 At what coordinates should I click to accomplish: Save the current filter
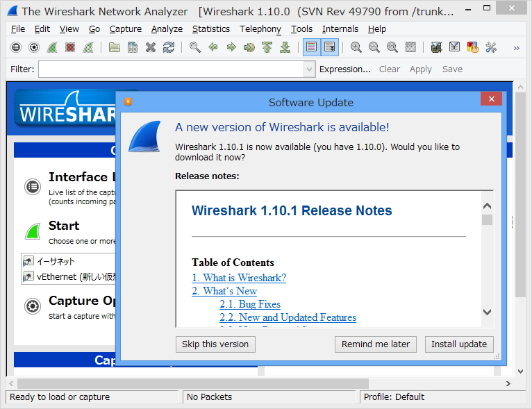pos(452,69)
